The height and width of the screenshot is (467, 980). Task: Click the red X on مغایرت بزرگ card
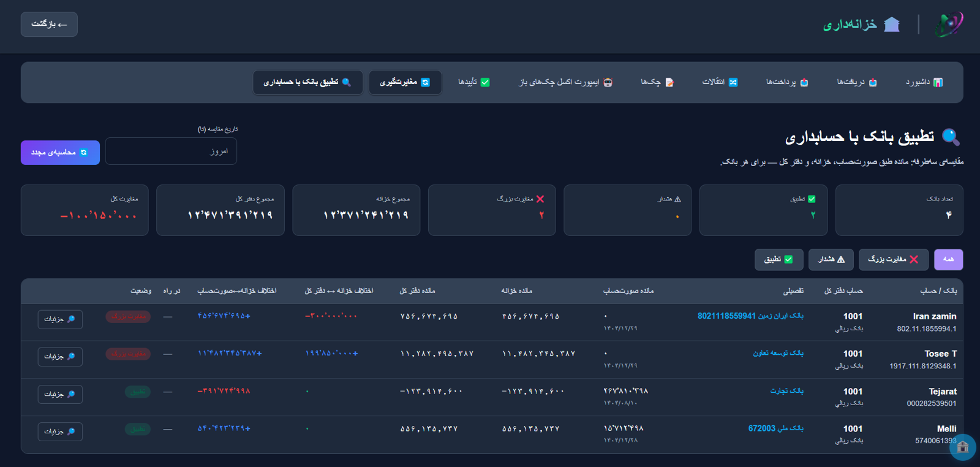(540, 199)
